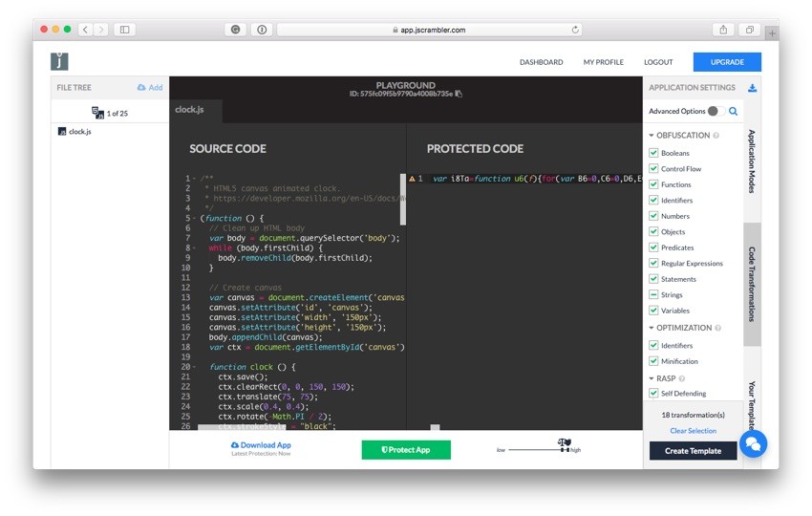812x516 pixels.
Task: Click the low-high protection level slider
Action: click(x=539, y=450)
